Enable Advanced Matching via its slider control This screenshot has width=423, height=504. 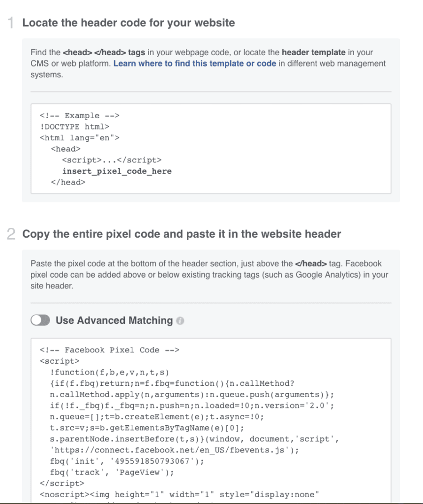click(x=40, y=320)
